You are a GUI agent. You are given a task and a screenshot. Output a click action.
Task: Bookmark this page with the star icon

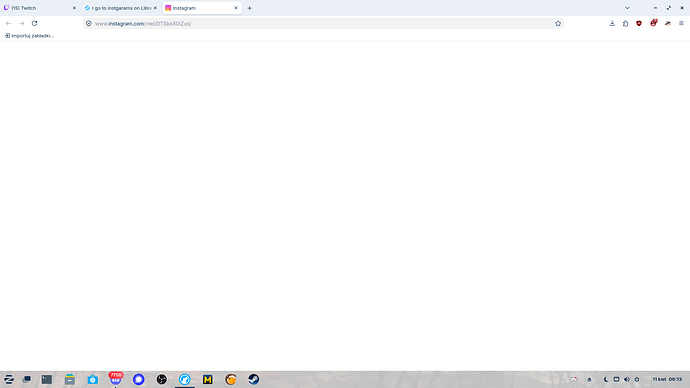558,23
